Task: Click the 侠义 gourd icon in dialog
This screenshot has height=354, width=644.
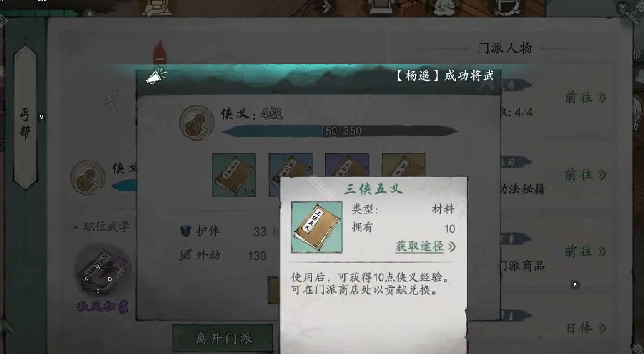Action: [196, 122]
